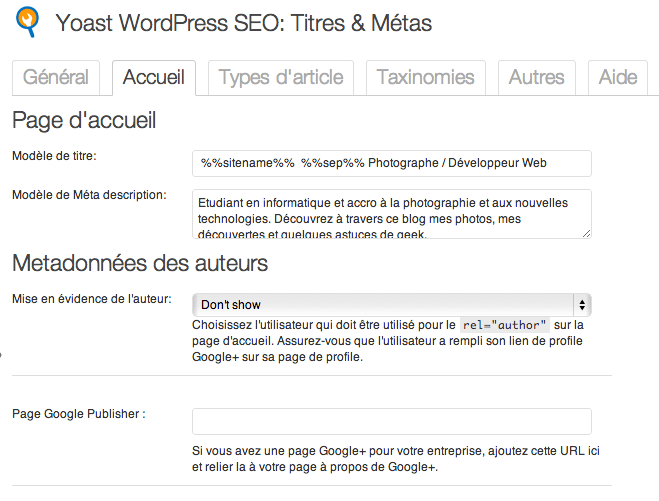659x501 pixels.
Task: Click the Yoast WordPress SEO page title
Action: click(244, 23)
